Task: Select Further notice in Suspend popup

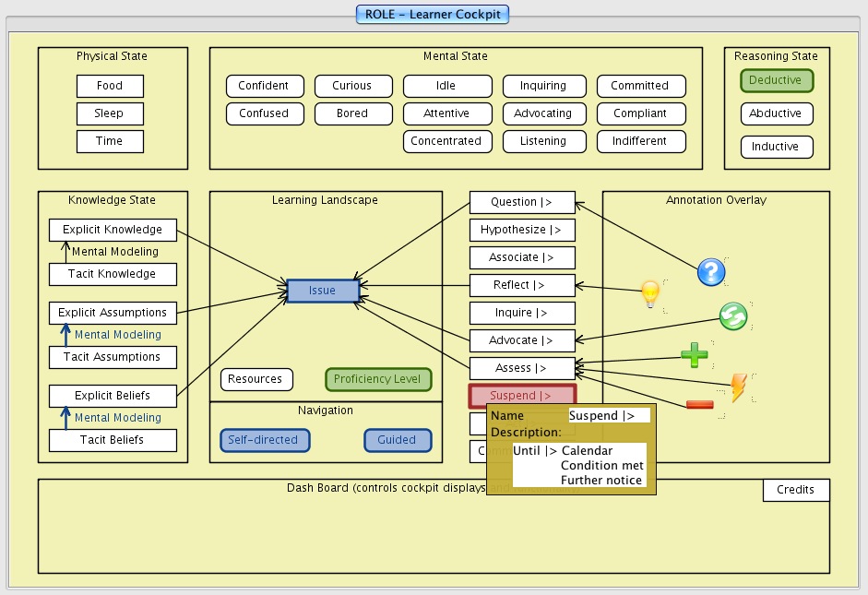Action: click(600, 480)
